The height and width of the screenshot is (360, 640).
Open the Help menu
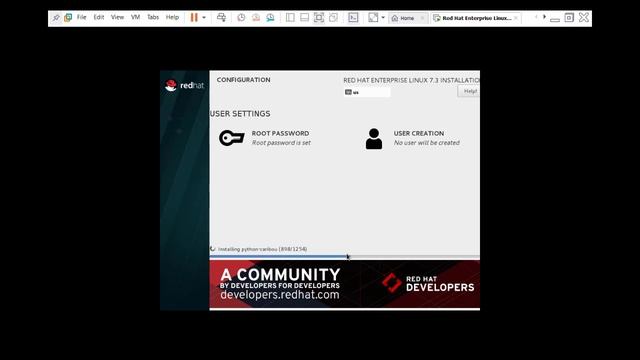click(172, 17)
